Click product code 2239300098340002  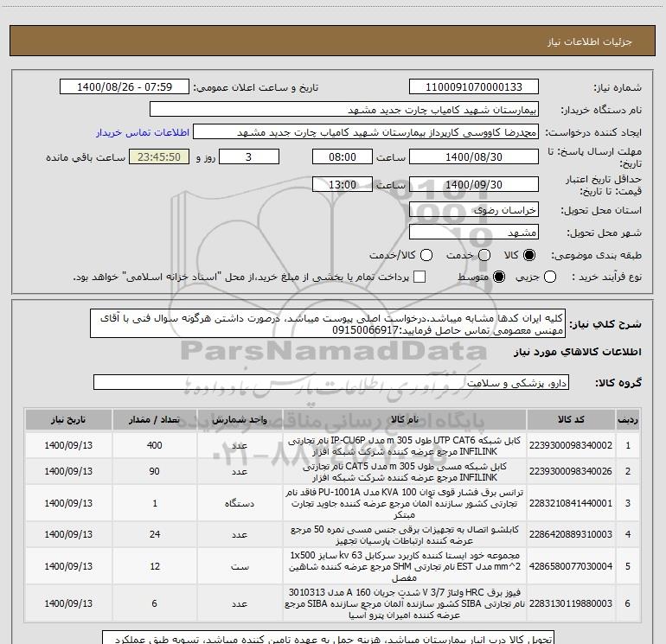tap(571, 445)
